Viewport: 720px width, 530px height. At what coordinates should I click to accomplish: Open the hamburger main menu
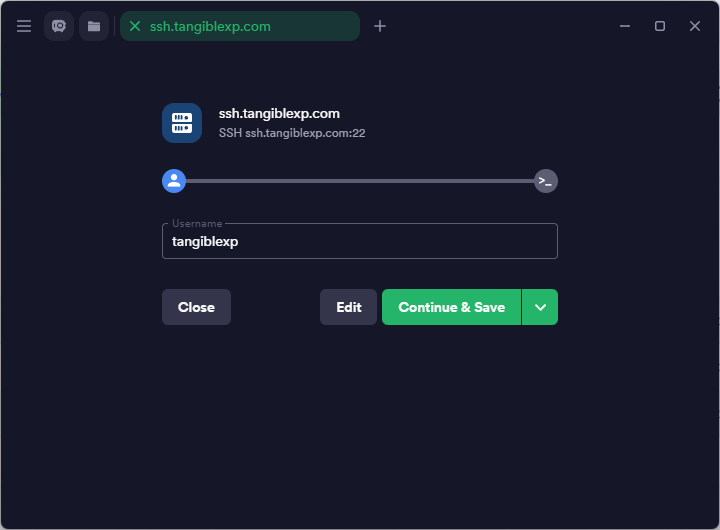[24, 26]
